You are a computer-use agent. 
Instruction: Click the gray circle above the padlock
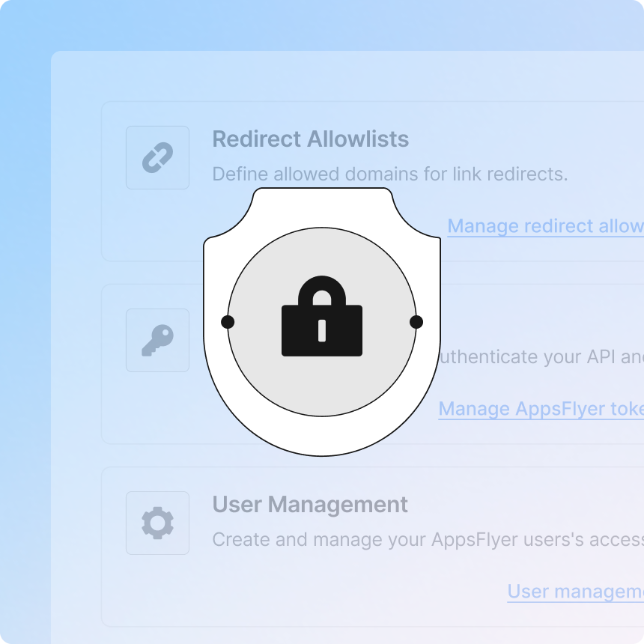click(x=322, y=251)
